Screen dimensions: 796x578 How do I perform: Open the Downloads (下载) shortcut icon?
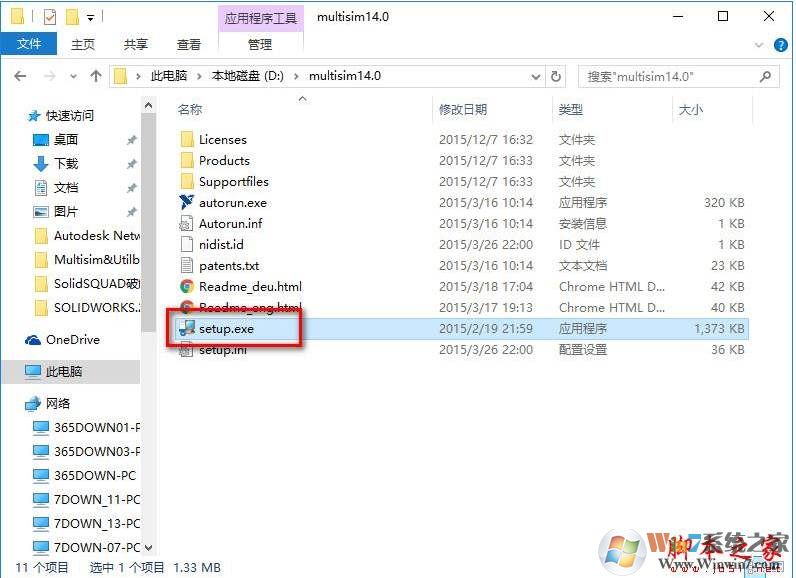pos(41,163)
